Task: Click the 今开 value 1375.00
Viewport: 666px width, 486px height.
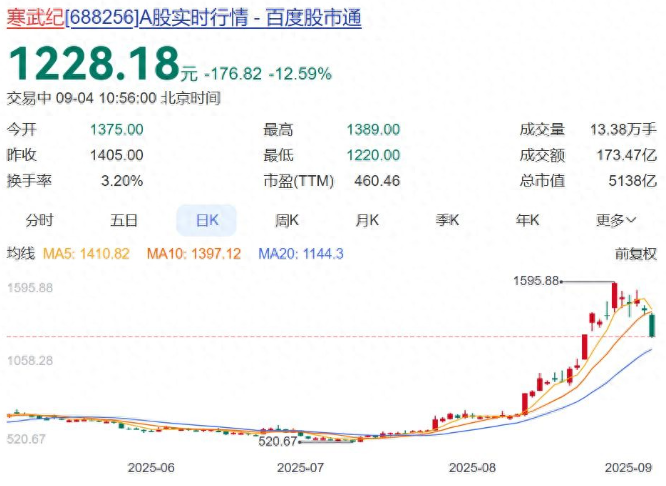Action: [117, 130]
